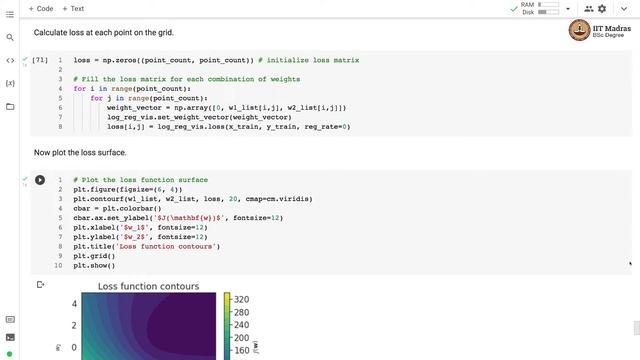The image size is (640, 360).
Task: Click the text 'Now plot the loss surface.'
Action: (x=80, y=153)
